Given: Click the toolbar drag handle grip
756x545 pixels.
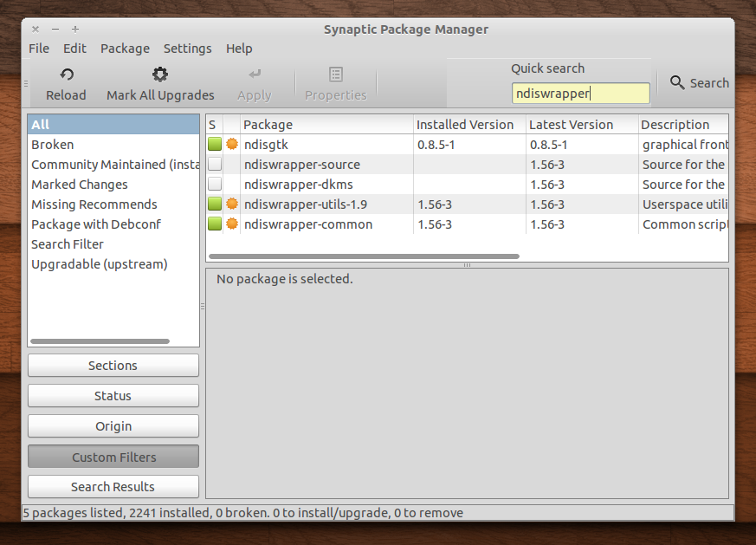Looking at the screenshot, I should tap(26, 83).
